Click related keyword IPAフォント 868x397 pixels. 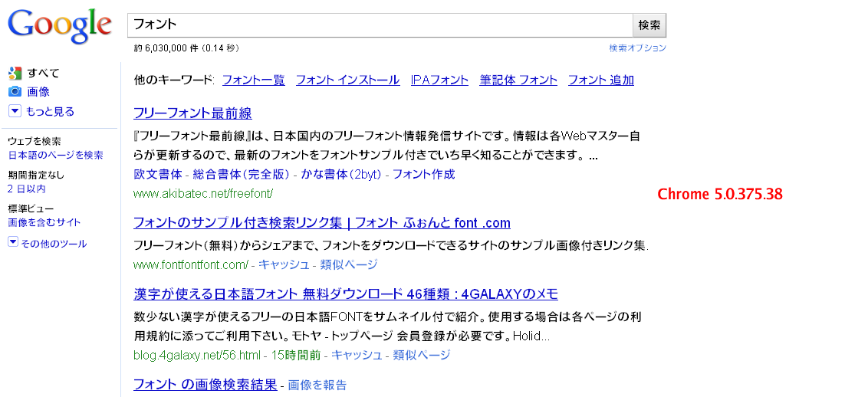click(x=439, y=80)
